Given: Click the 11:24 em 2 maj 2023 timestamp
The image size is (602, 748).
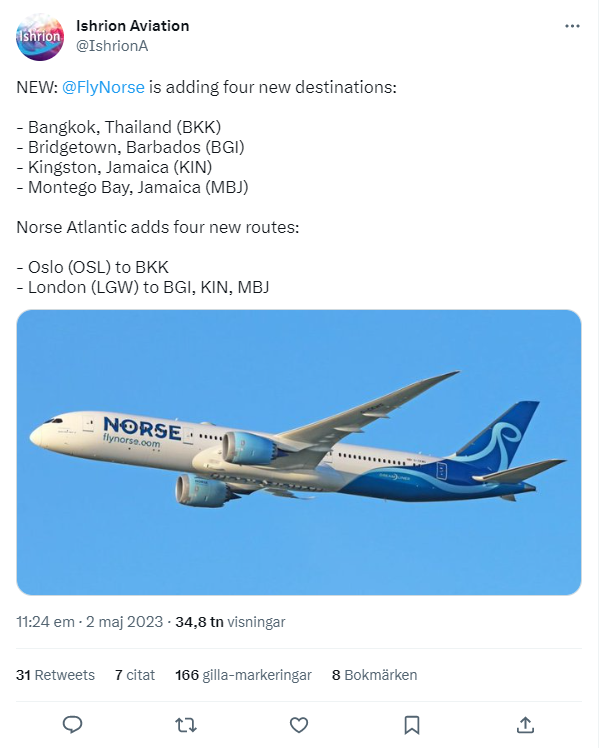Looking at the screenshot, I should coord(87,622).
